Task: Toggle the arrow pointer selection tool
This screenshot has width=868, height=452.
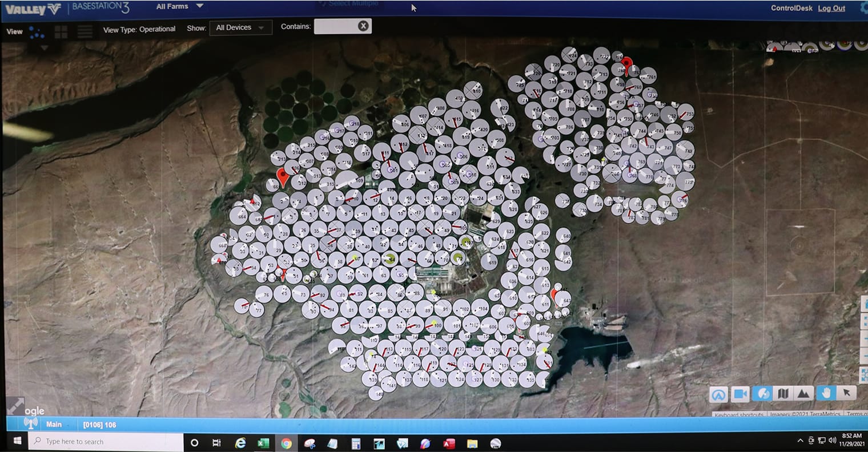Action: tap(846, 392)
